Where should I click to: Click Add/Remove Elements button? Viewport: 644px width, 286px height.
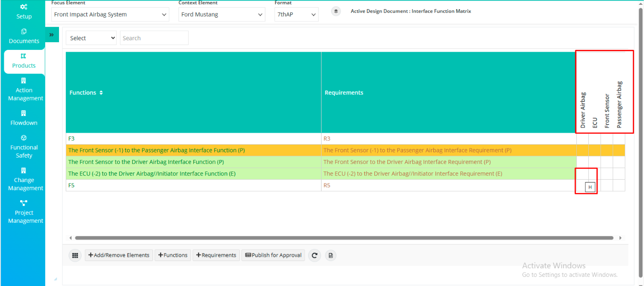pos(119,255)
